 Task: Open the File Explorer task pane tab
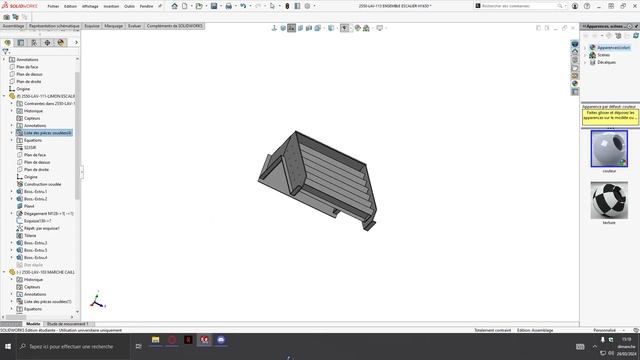click(575, 68)
